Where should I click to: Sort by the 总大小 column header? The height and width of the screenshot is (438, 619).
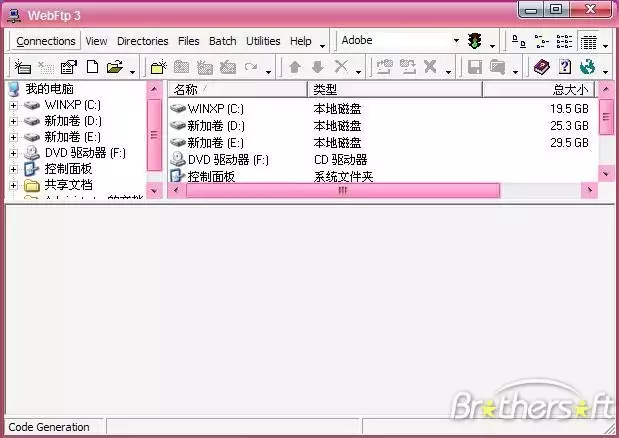click(539, 90)
